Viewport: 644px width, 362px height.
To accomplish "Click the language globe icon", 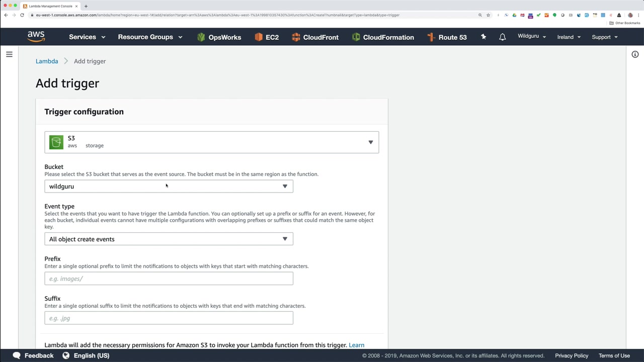I will coord(66,355).
